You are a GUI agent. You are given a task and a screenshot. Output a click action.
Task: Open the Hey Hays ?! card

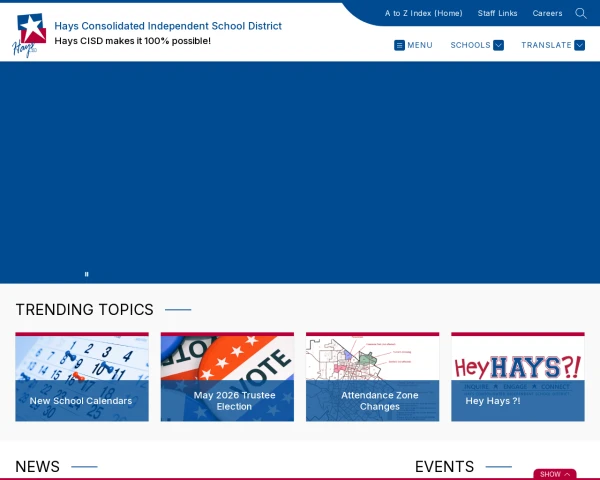coord(518,377)
